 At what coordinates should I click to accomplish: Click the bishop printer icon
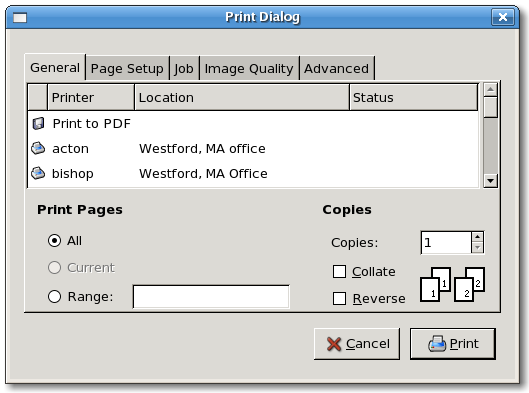click(x=38, y=173)
